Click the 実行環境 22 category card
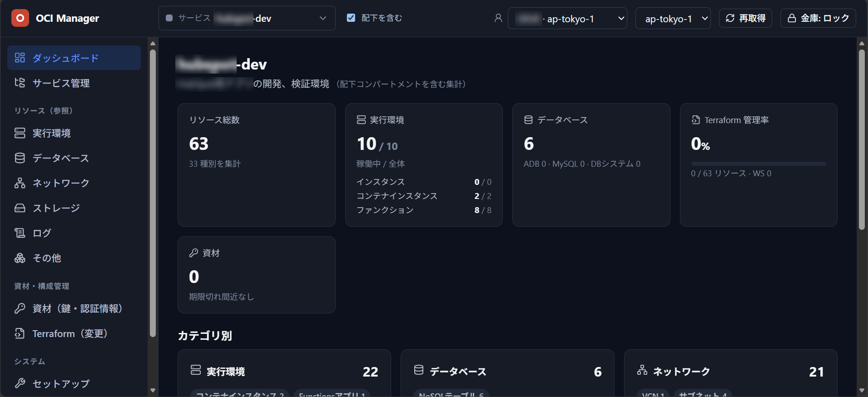 pyautogui.click(x=284, y=373)
